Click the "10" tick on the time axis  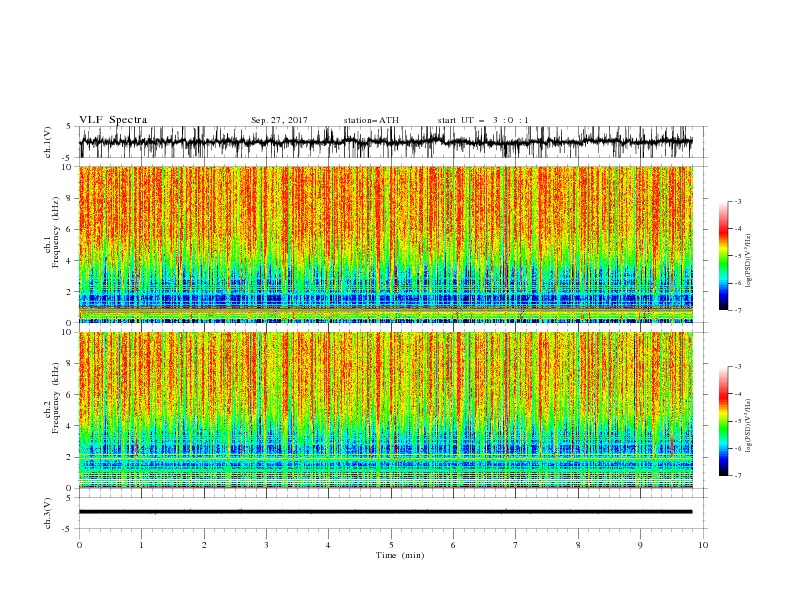tap(703, 545)
